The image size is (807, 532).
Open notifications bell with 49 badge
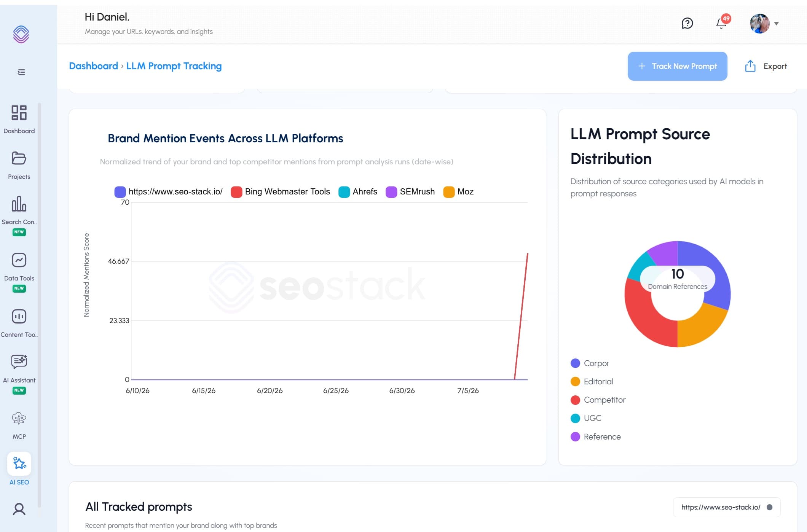tap(722, 23)
